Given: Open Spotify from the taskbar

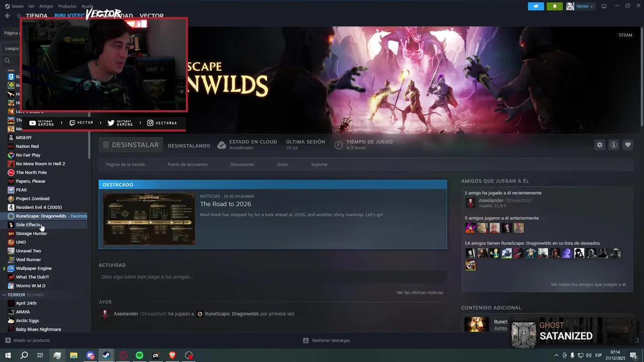Looking at the screenshot, I should coord(139,355).
